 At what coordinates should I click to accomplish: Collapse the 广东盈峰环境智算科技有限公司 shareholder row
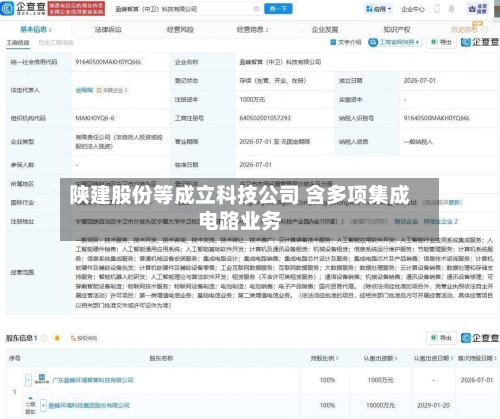(29, 380)
